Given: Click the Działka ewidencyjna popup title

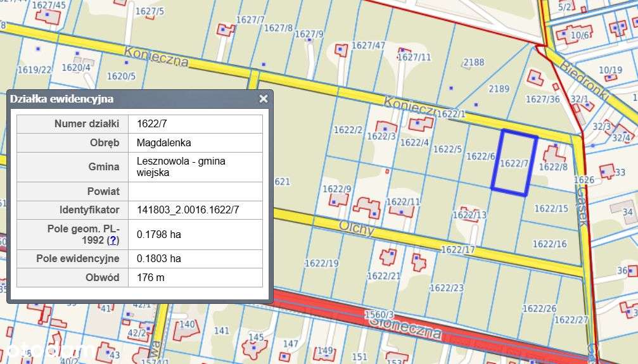Looking at the screenshot, I should tap(62, 99).
